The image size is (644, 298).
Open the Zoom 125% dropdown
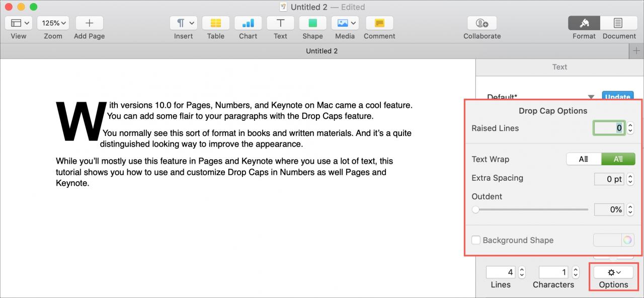pos(53,23)
